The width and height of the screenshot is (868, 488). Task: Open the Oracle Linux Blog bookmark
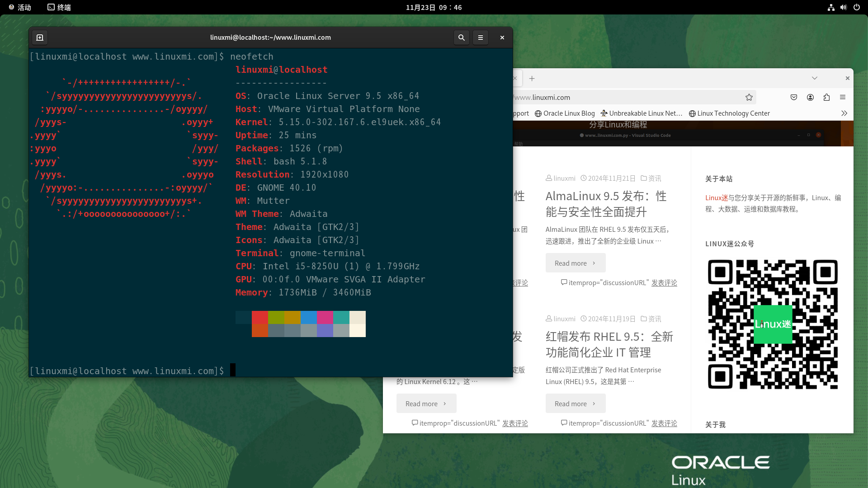(565, 113)
